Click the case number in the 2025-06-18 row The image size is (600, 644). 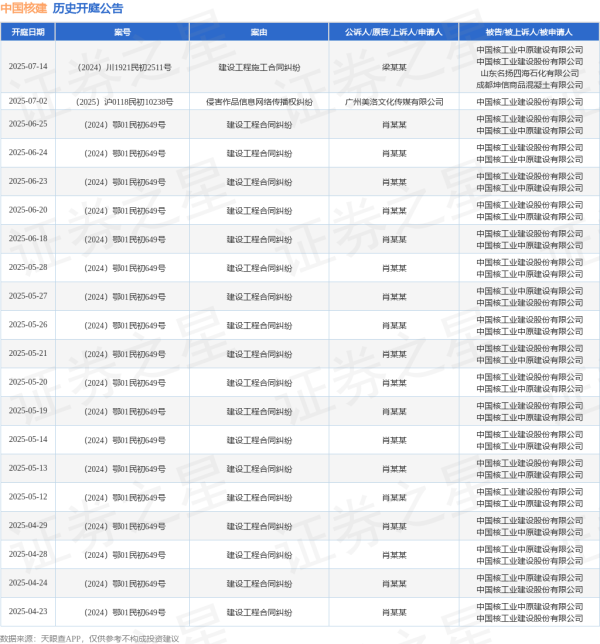pos(124,239)
